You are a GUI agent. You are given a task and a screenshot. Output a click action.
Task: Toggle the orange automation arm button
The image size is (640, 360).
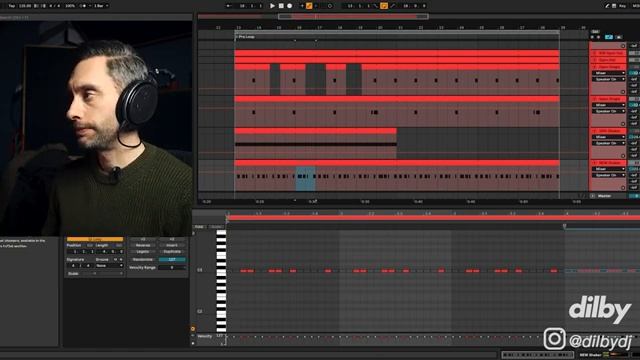click(309, 6)
